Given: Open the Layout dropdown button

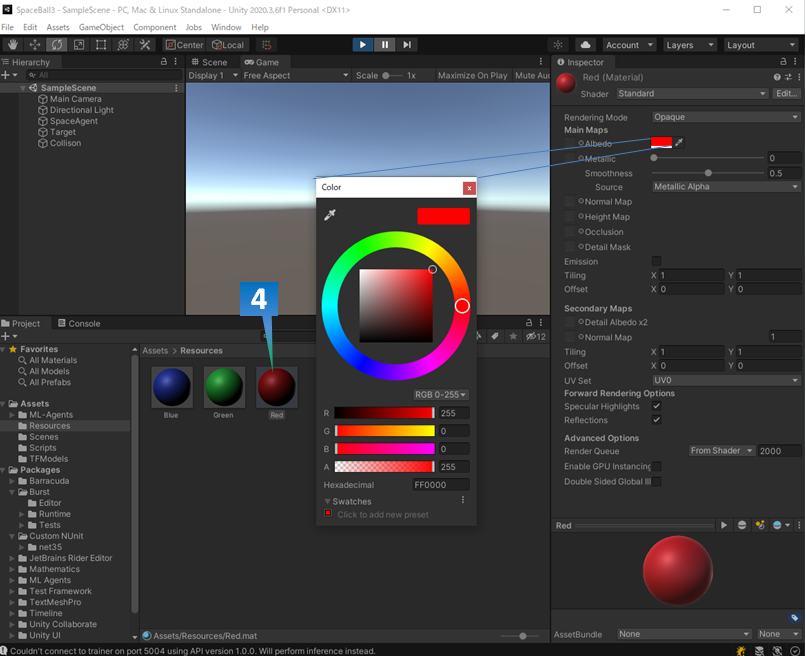Looking at the screenshot, I should coord(761,45).
